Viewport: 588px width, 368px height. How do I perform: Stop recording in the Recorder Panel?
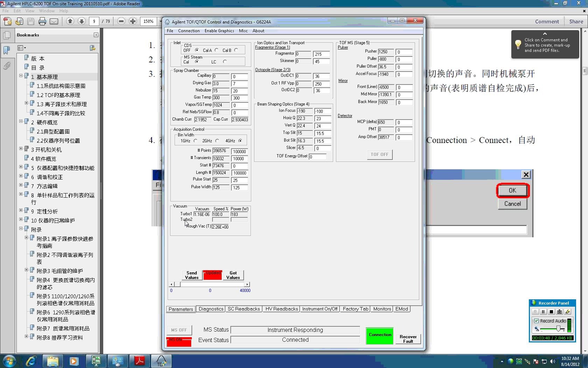551,312
